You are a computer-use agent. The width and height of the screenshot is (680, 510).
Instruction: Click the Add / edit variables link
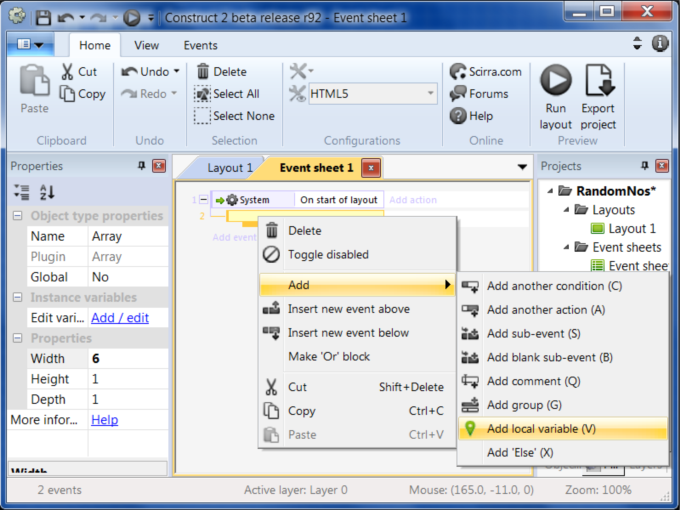(x=120, y=318)
